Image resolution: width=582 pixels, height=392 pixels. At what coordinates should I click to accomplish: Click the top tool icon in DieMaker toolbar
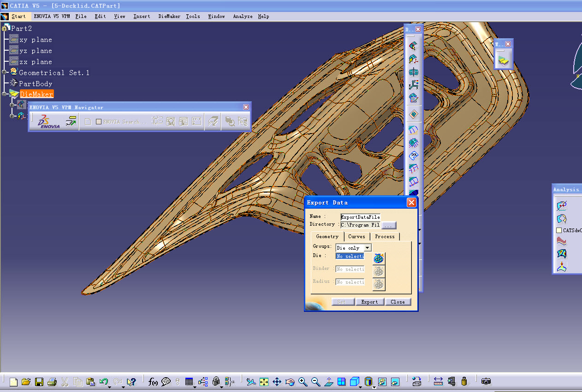pyautogui.click(x=414, y=46)
